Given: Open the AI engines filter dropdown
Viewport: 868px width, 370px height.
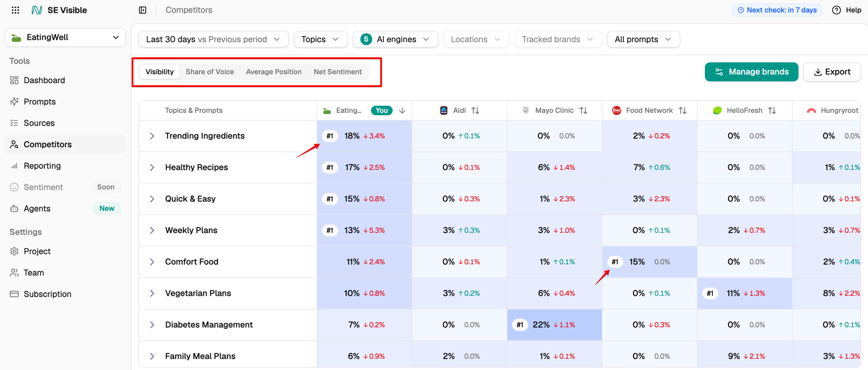Looking at the screenshot, I should pos(395,39).
